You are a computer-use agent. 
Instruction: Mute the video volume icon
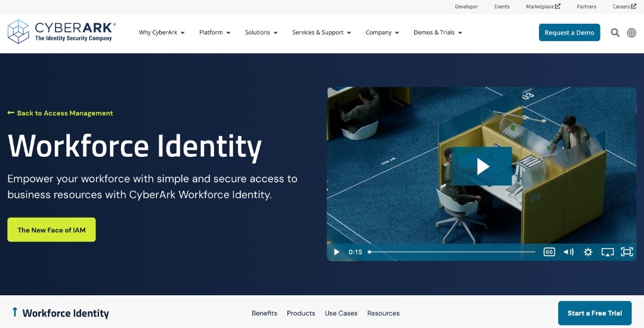click(x=568, y=252)
